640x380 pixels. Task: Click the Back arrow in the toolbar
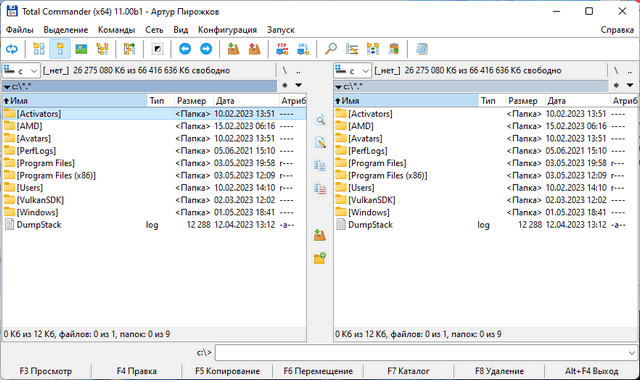pyautogui.click(x=185, y=49)
